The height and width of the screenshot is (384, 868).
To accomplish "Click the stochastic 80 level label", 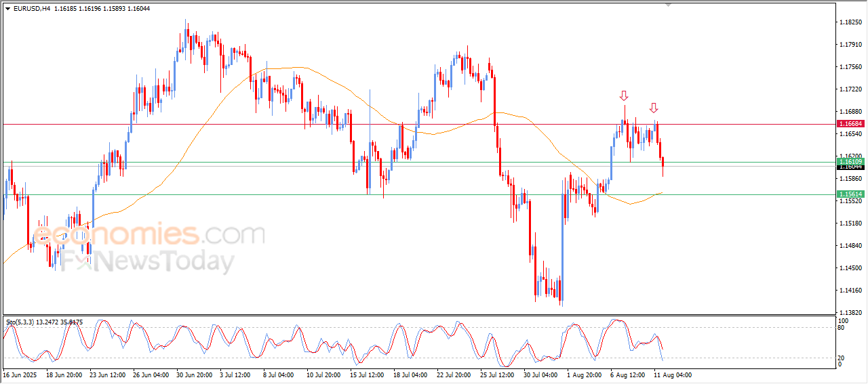I will pos(842,328).
